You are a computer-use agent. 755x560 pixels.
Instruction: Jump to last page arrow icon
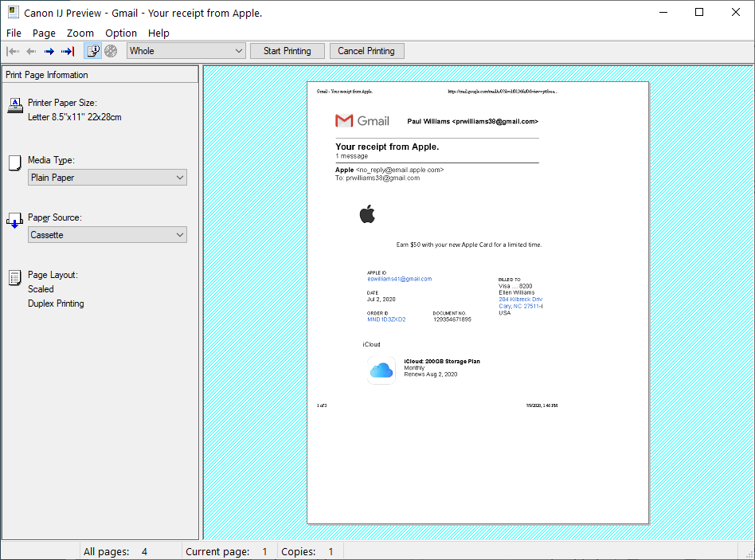(68, 51)
